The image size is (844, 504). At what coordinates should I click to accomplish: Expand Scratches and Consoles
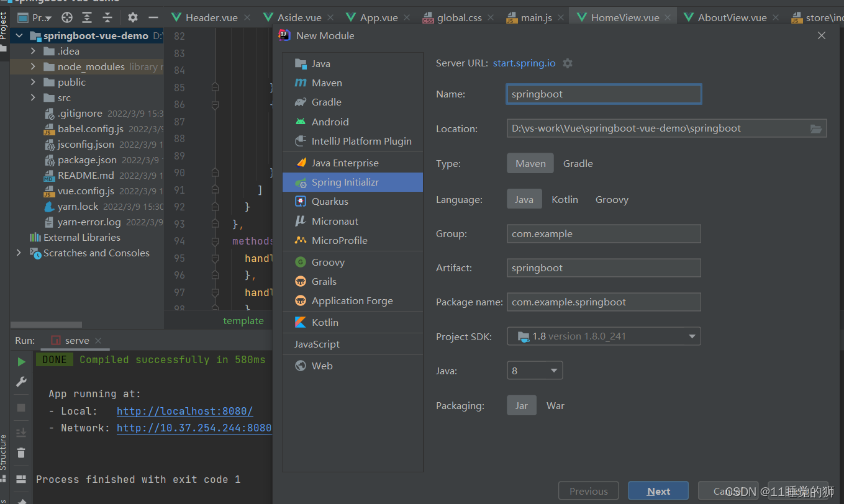(x=19, y=253)
